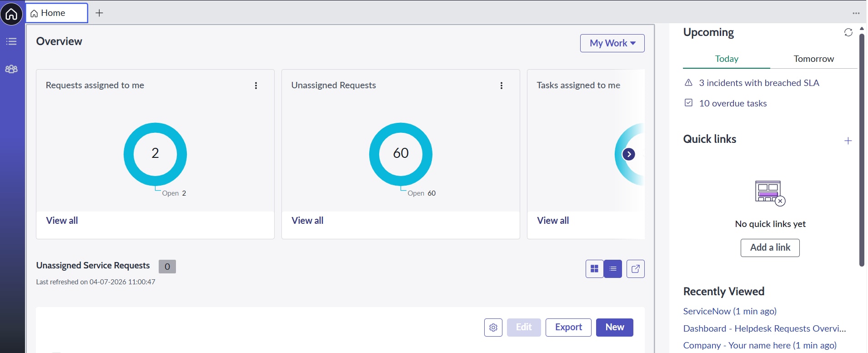This screenshot has height=353, width=868.
Task: Open Unassigned Service Requests in new window
Action: click(x=635, y=269)
